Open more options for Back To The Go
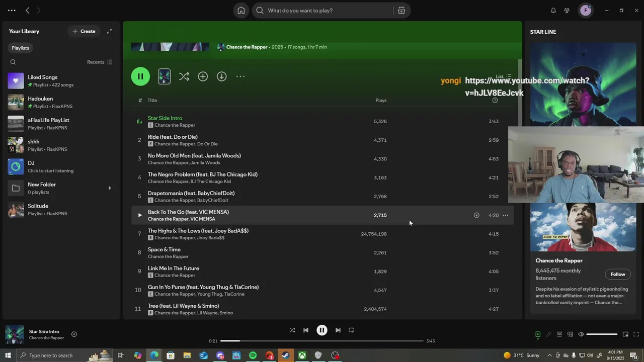Viewport: 644px width, 362px height. (x=505, y=215)
